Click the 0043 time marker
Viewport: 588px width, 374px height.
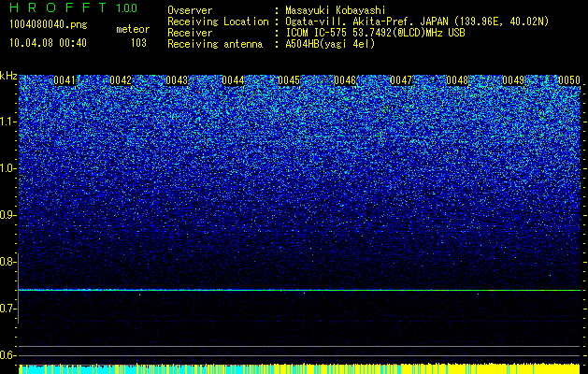click(177, 80)
